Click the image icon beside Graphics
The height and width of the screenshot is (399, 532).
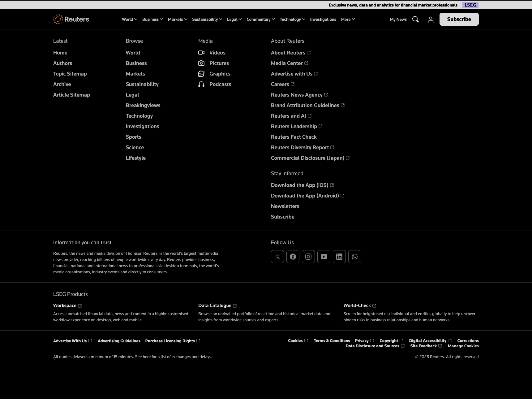point(201,74)
